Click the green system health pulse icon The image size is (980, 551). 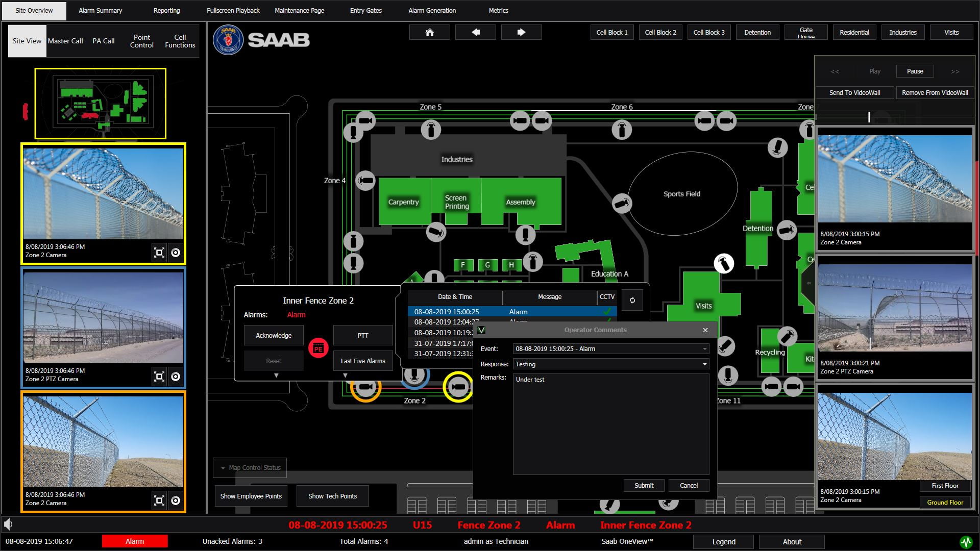tap(965, 541)
